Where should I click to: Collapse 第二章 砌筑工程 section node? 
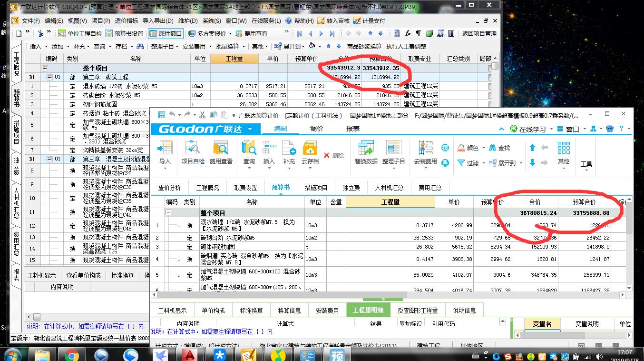[x=49, y=77]
